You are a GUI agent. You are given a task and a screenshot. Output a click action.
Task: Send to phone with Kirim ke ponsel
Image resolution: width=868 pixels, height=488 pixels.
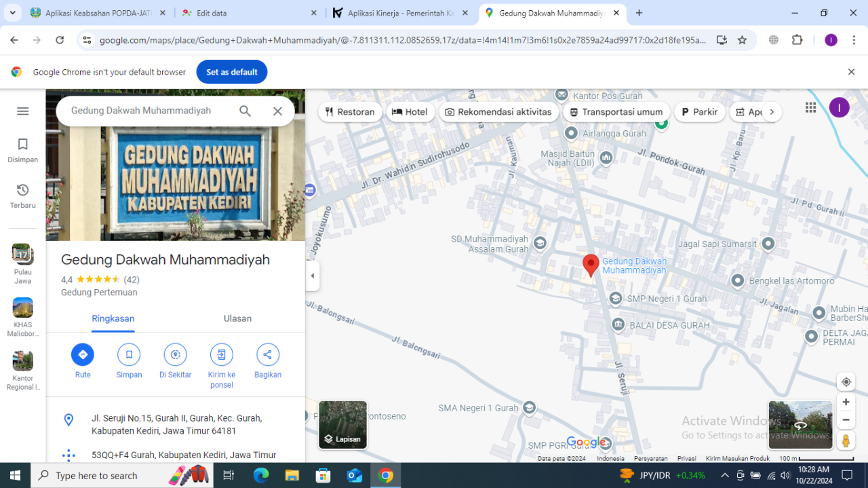(222, 367)
